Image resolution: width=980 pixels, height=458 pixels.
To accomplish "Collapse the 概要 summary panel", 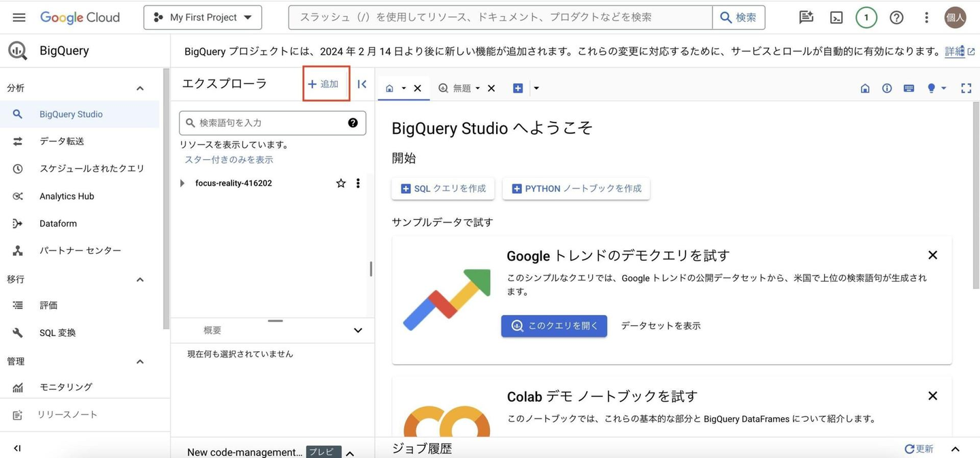I will point(358,330).
